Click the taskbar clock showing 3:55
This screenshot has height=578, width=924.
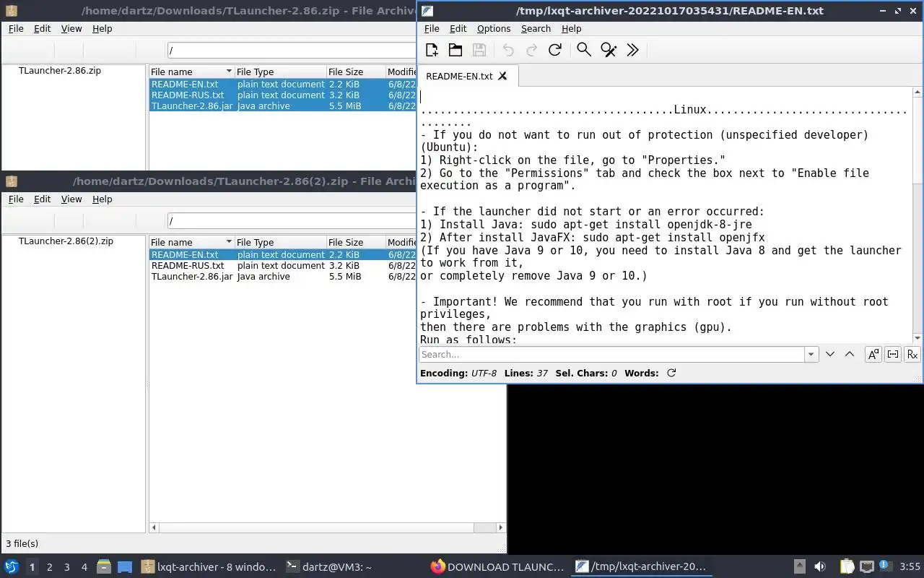[910, 567]
